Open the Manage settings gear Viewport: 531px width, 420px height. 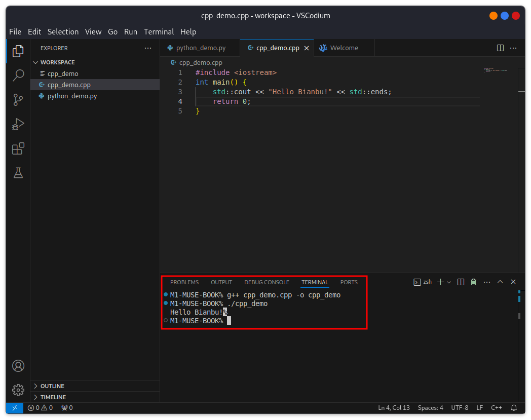coord(18,390)
